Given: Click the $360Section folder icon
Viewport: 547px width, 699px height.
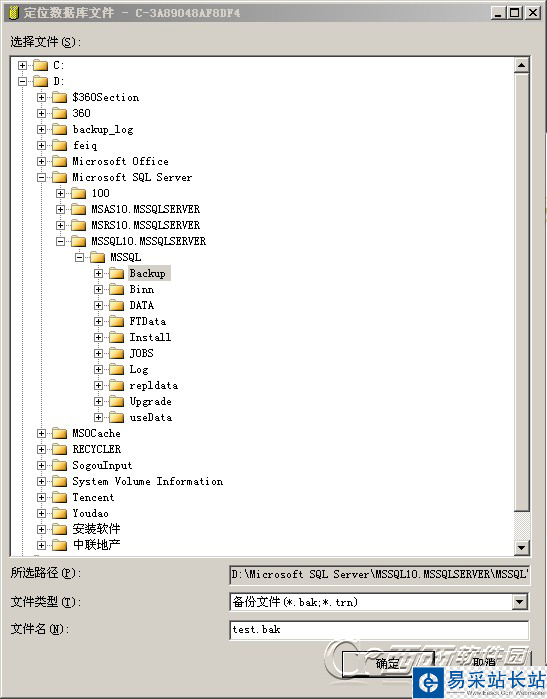Looking at the screenshot, I should pos(59,97).
